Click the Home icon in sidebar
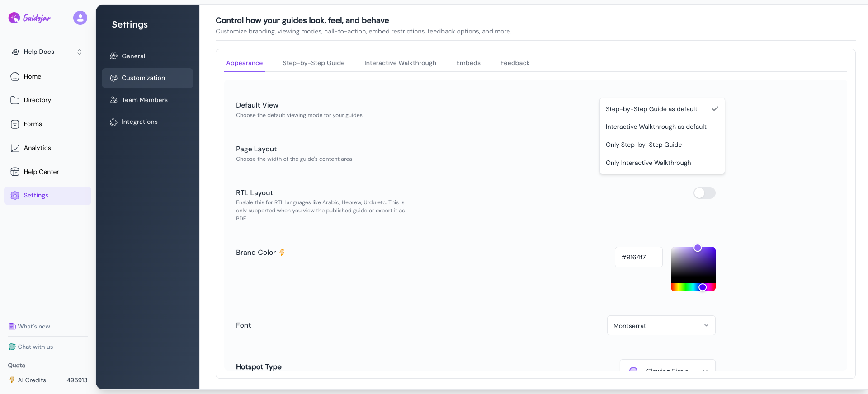This screenshot has width=868, height=394. point(15,76)
